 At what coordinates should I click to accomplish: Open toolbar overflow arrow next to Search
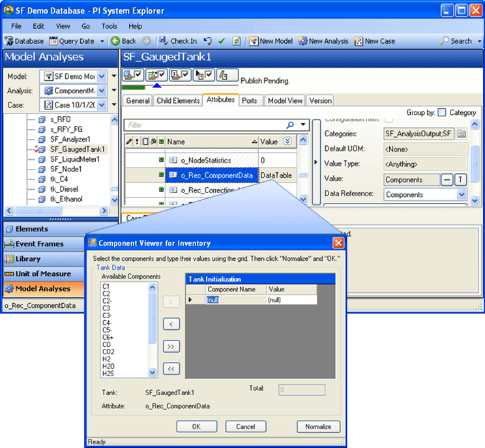[479, 41]
